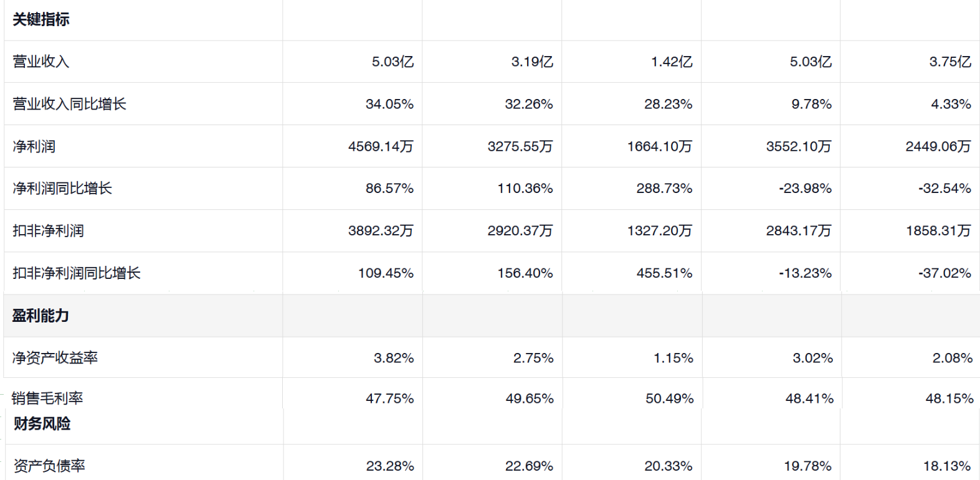Click the 营业收入同比增长 row label
This screenshot has height=480, width=980.
69,104
